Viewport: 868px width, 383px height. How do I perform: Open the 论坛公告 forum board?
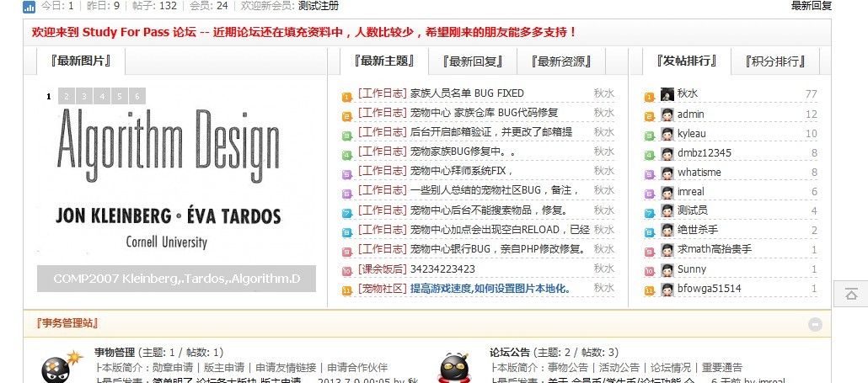click(510, 353)
